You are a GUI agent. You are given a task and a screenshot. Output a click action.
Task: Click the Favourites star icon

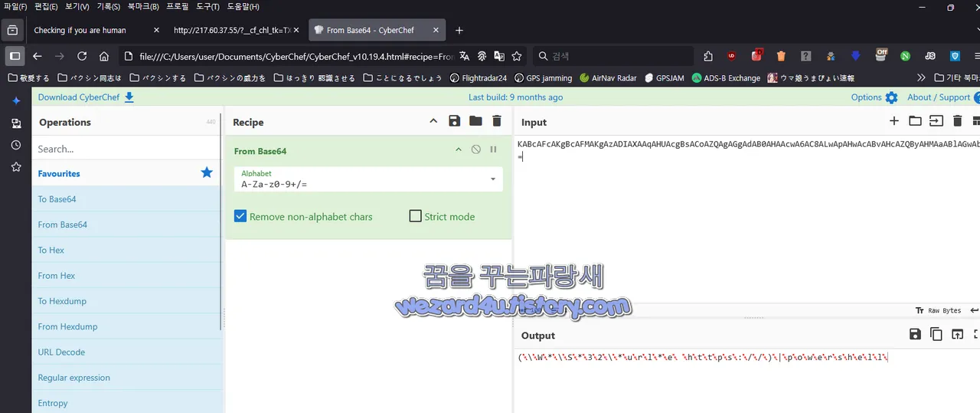click(207, 173)
